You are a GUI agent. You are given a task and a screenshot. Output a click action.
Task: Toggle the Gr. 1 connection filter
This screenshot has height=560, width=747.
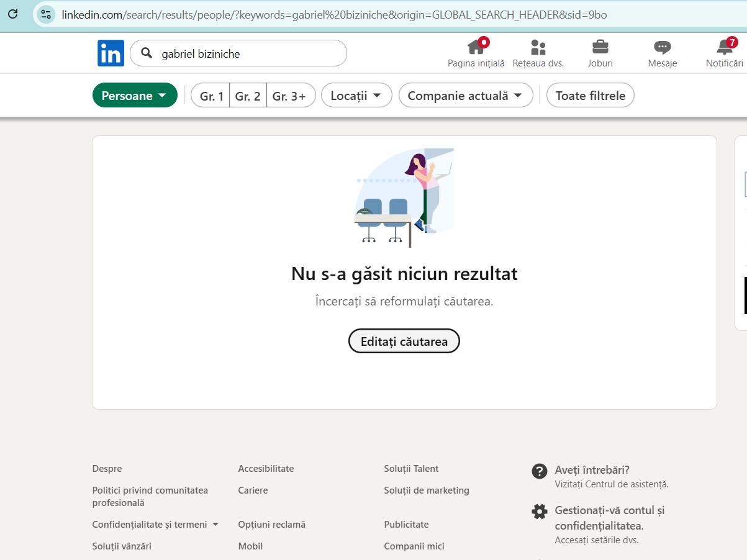(x=211, y=96)
